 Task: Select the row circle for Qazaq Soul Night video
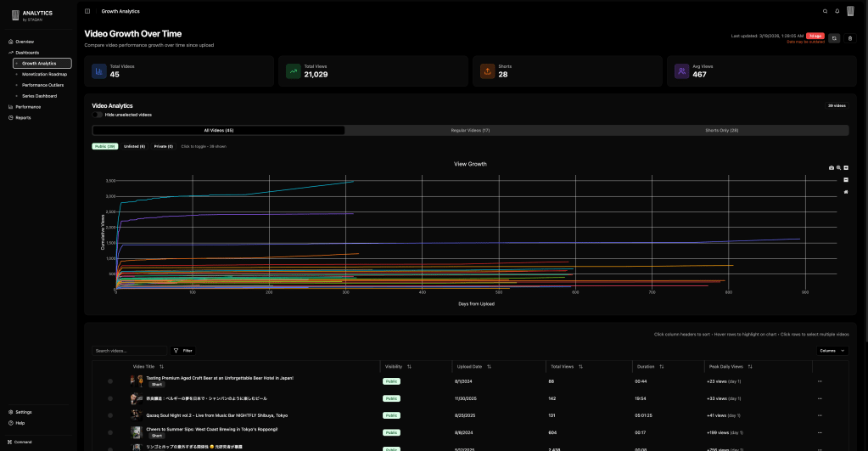[110, 415]
